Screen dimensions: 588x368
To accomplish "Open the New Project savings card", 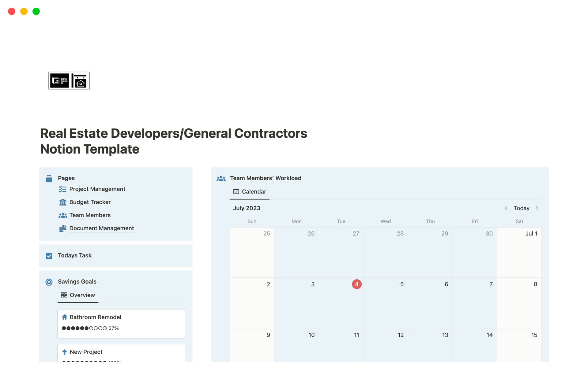I will 86,352.
